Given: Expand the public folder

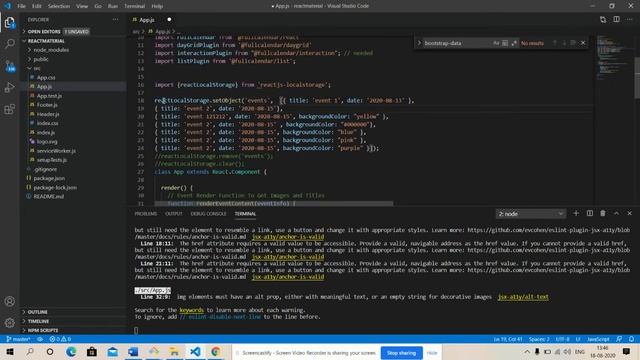Looking at the screenshot, I should coord(41,59).
